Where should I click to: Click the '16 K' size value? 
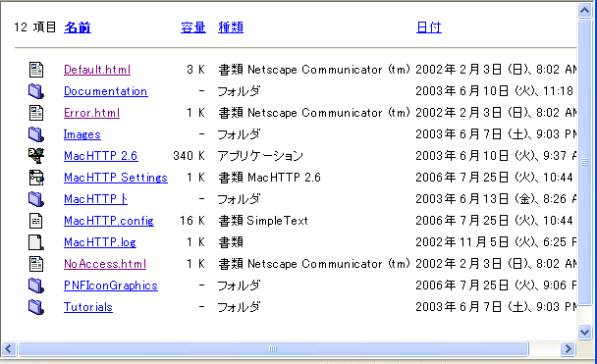(x=192, y=221)
